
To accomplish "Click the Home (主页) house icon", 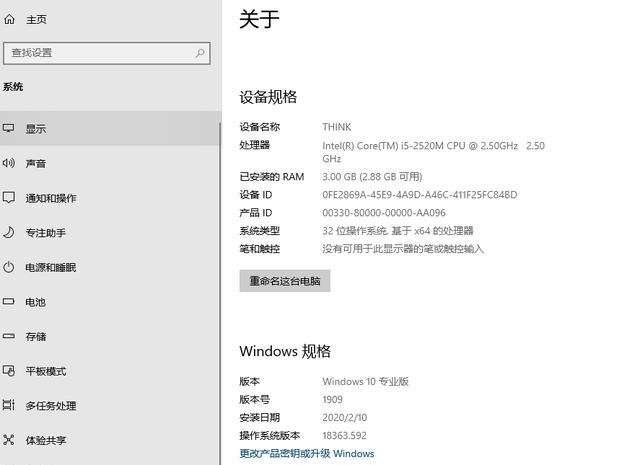I will [9, 20].
